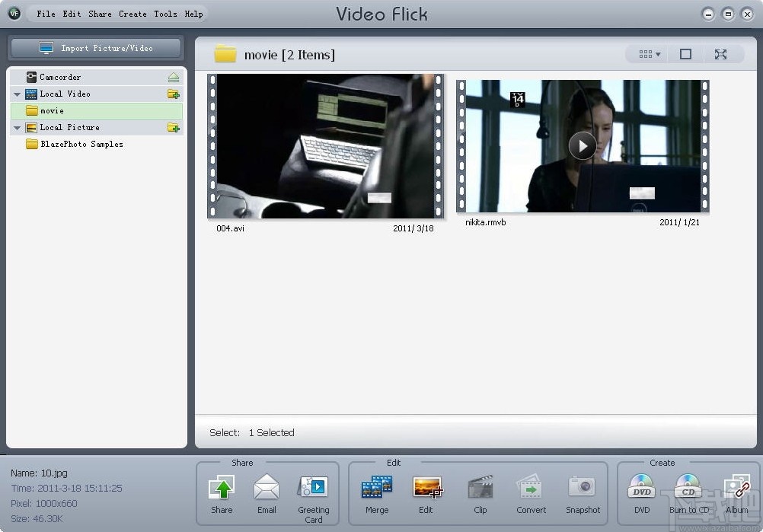Image resolution: width=763 pixels, height=532 pixels.
Task: Play the nikita.rmvb video
Action: 583,145
